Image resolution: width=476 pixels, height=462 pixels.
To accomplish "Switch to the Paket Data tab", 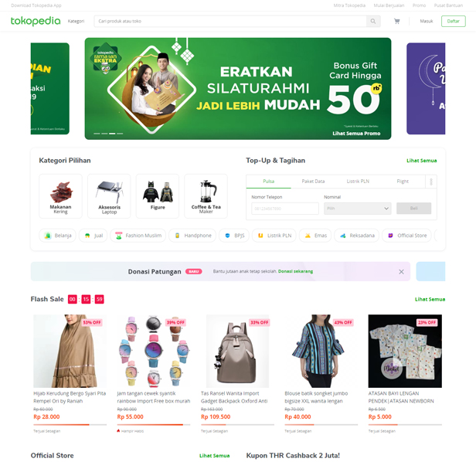I will point(313,182).
